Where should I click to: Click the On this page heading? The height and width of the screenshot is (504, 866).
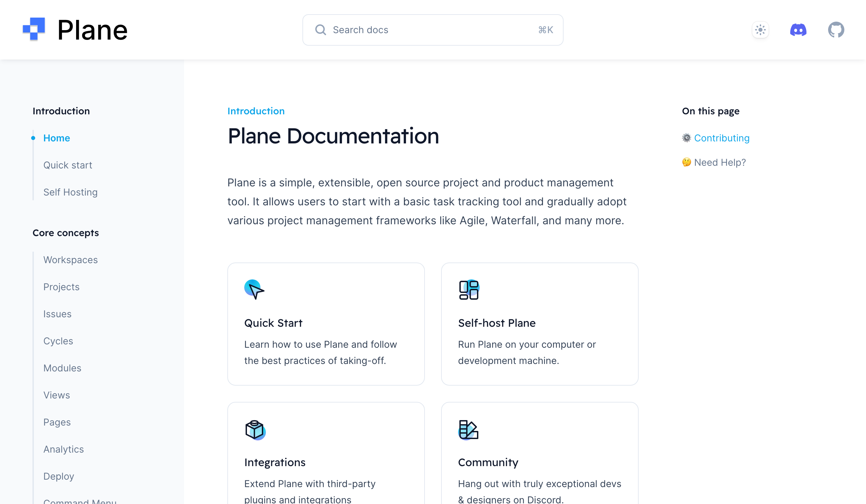point(710,111)
